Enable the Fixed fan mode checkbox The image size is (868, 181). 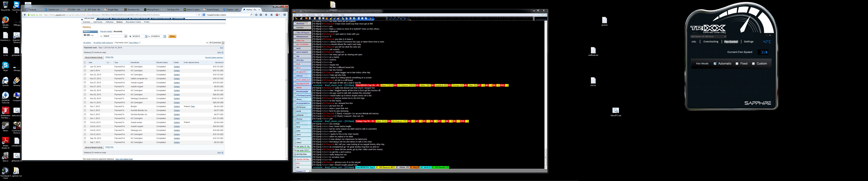737,64
